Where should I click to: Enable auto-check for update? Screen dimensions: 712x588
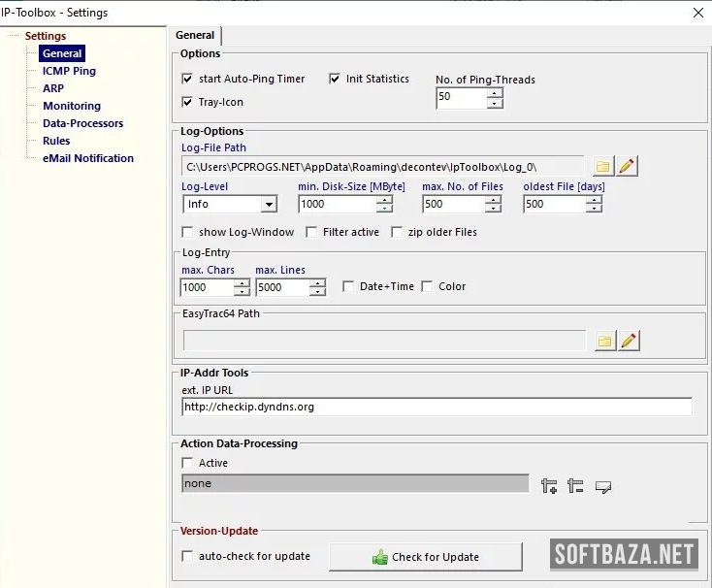[x=188, y=556]
